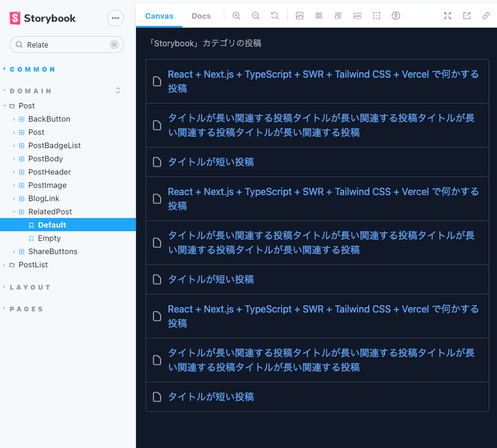The height and width of the screenshot is (448, 497).
Task: Open the canvas in a new tab
Action: [x=467, y=16]
